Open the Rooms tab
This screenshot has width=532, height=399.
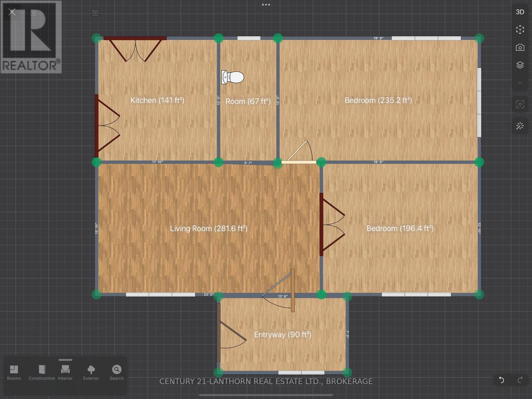click(14, 372)
